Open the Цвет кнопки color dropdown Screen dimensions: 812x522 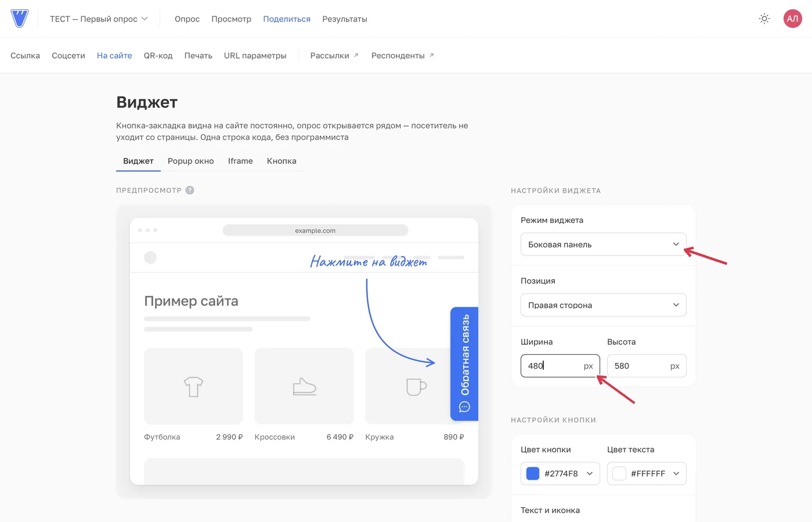coord(560,473)
